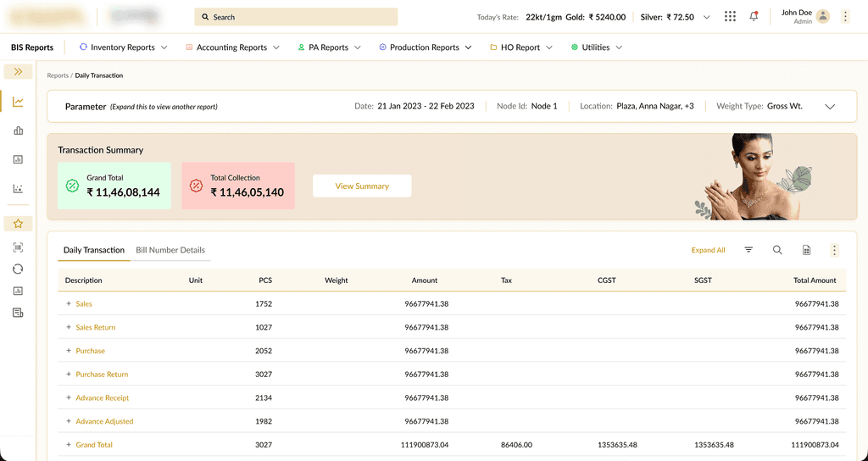Click the Advance Receipt PCS value 2134

tap(264, 397)
